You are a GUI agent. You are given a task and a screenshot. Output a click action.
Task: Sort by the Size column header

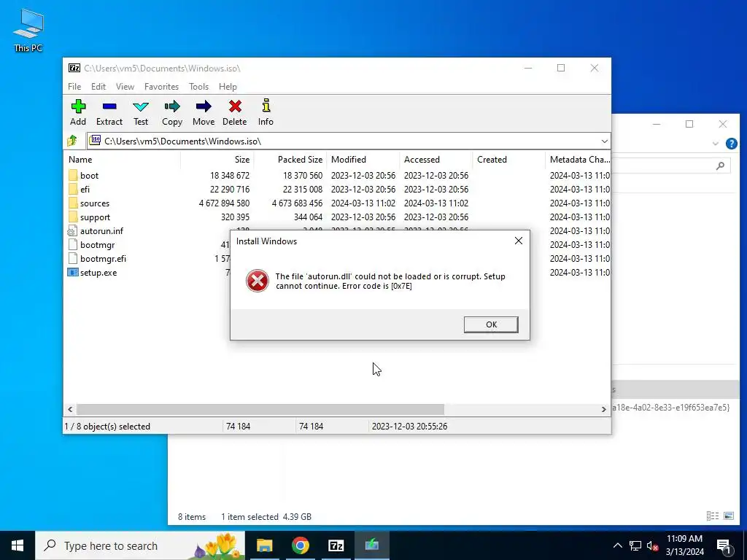217,160
